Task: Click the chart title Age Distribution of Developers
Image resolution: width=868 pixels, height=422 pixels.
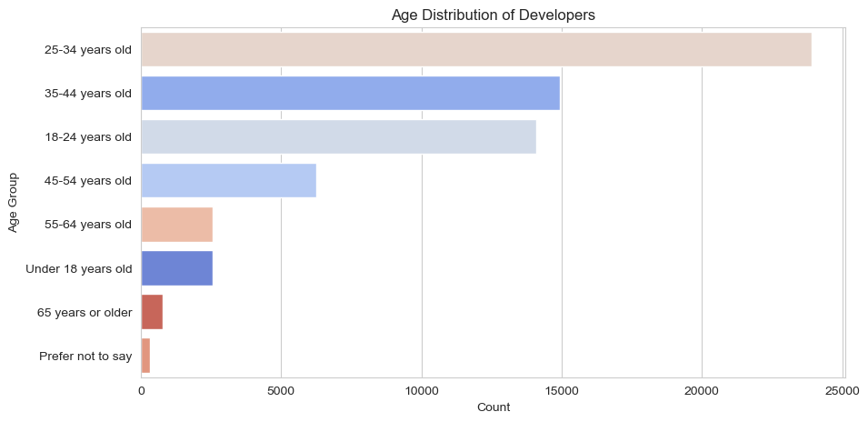Action: click(493, 15)
